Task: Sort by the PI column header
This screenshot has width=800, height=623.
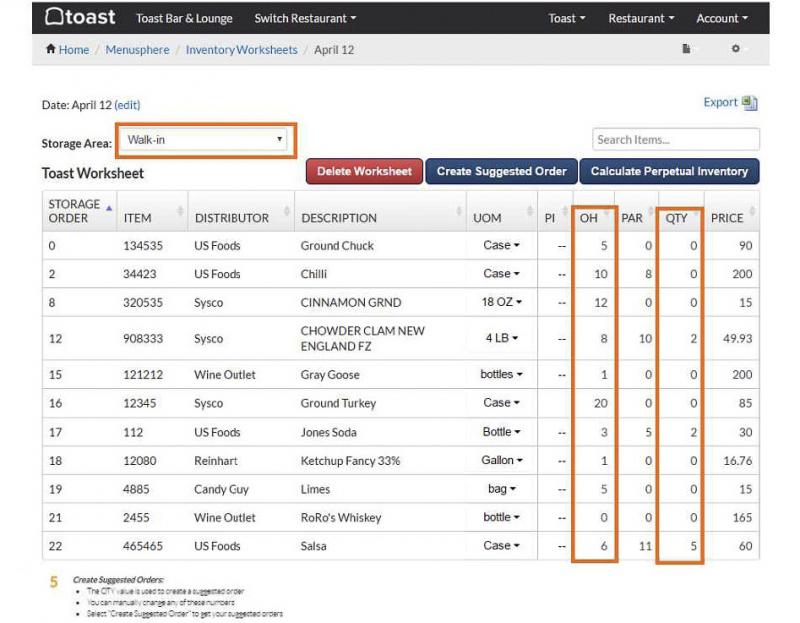Action: (x=555, y=211)
